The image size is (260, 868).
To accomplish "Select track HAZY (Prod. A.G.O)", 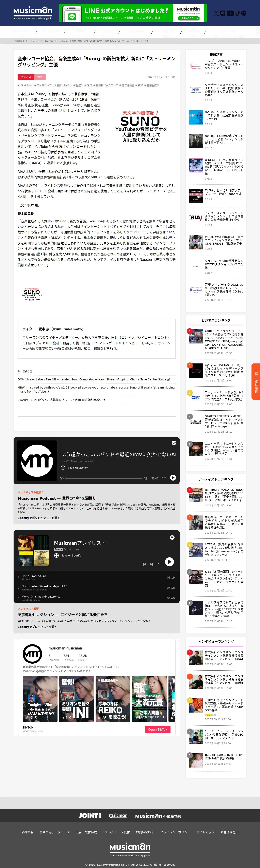I will pos(97,578).
